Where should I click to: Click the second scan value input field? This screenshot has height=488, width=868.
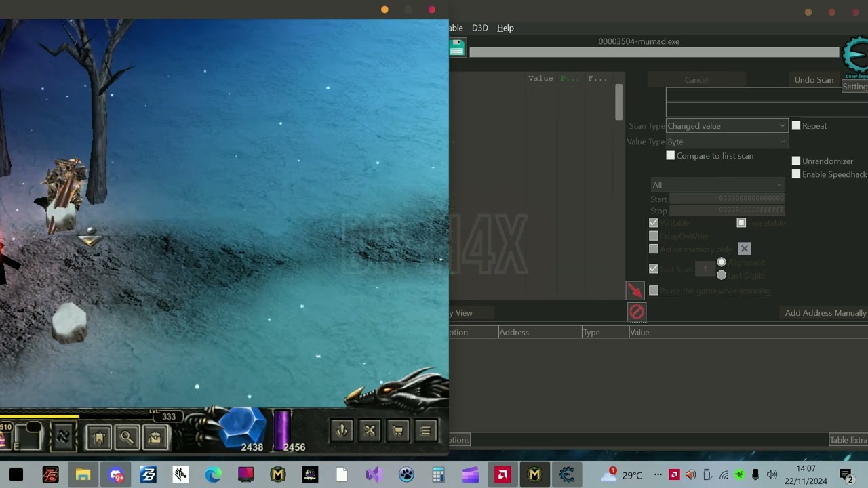coord(767,110)
